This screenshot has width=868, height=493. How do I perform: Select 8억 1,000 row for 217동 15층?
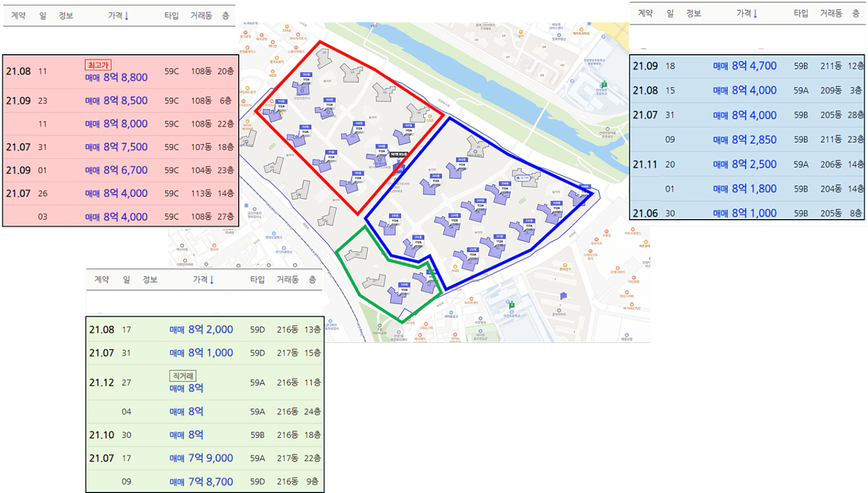coord(205,353)
